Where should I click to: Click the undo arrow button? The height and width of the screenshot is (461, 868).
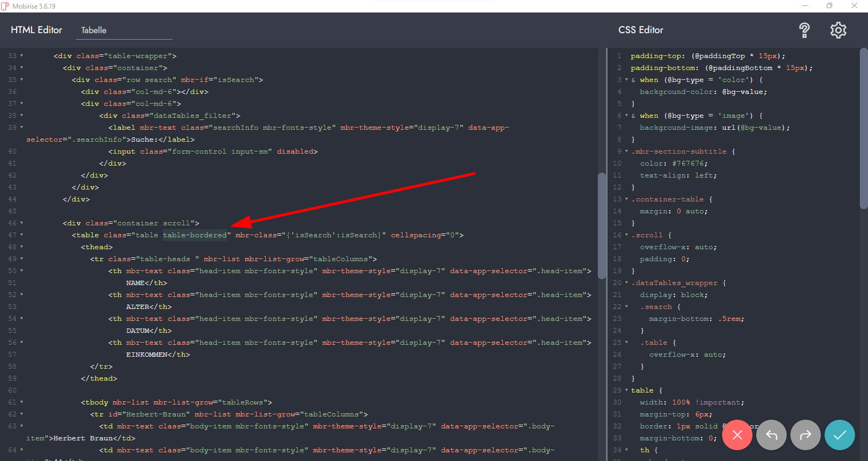click(x=771, y=435)
